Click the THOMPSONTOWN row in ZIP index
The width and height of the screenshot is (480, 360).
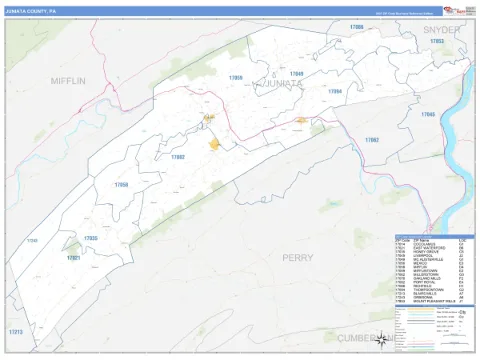[435, 290]
